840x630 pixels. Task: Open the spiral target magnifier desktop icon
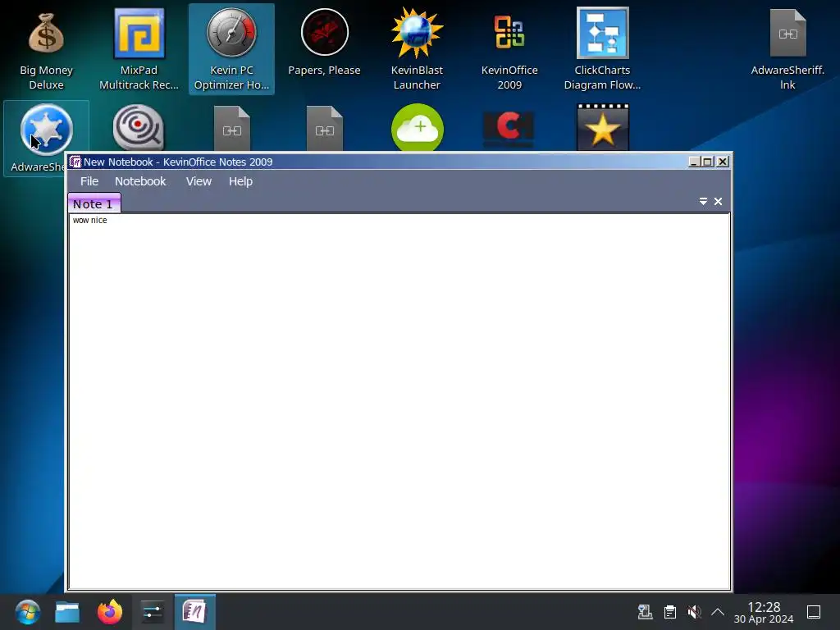[x=139, y=127]
